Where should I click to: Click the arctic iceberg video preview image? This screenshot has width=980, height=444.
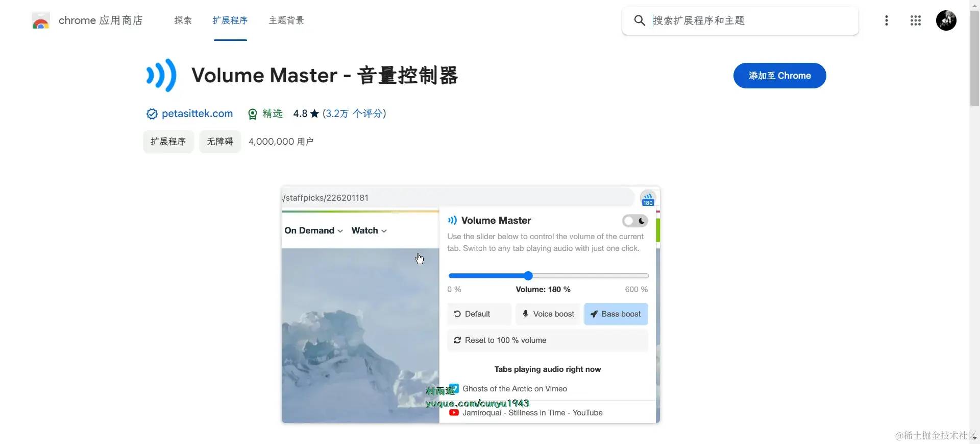tap(360, 335)
